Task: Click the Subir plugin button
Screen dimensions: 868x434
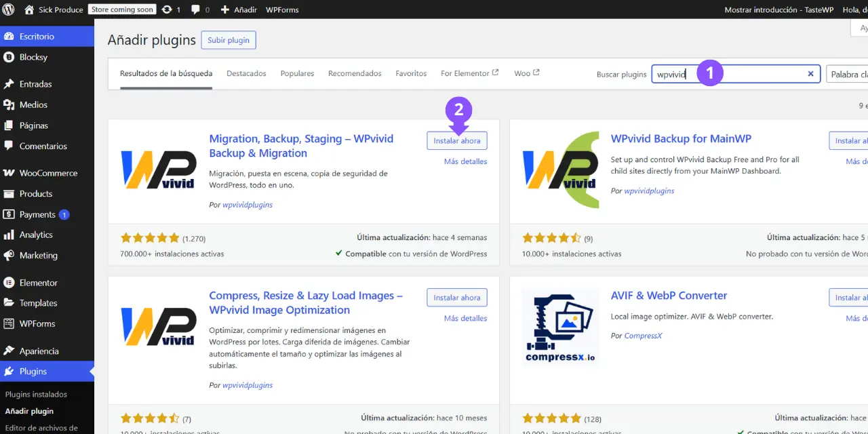Action: 229,40
